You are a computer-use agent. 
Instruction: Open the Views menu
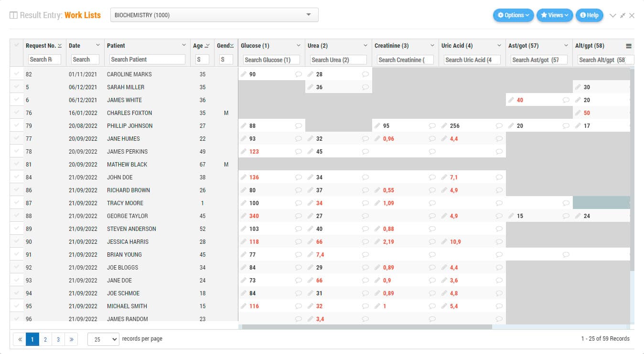[x=554, y=15]
